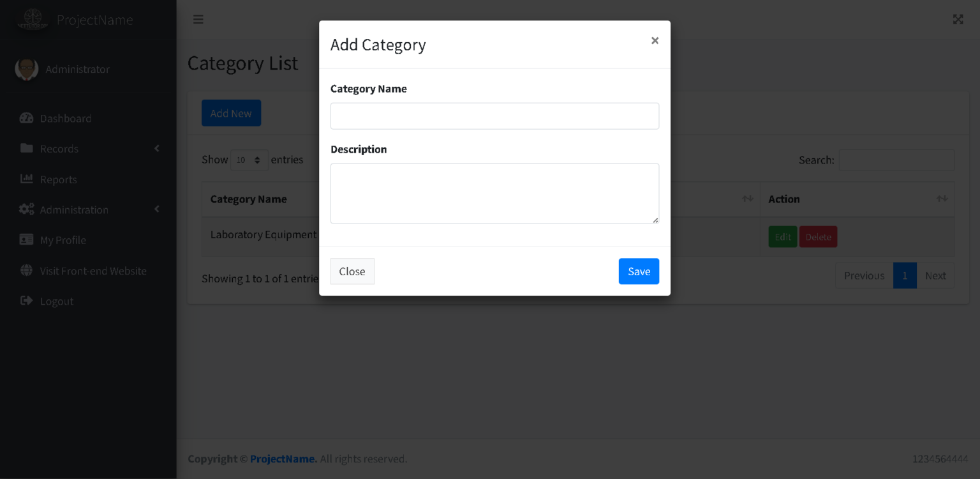Click the Edit button for Laboratory Equipment
Screen dimensions: 980x479
(783, 236)
